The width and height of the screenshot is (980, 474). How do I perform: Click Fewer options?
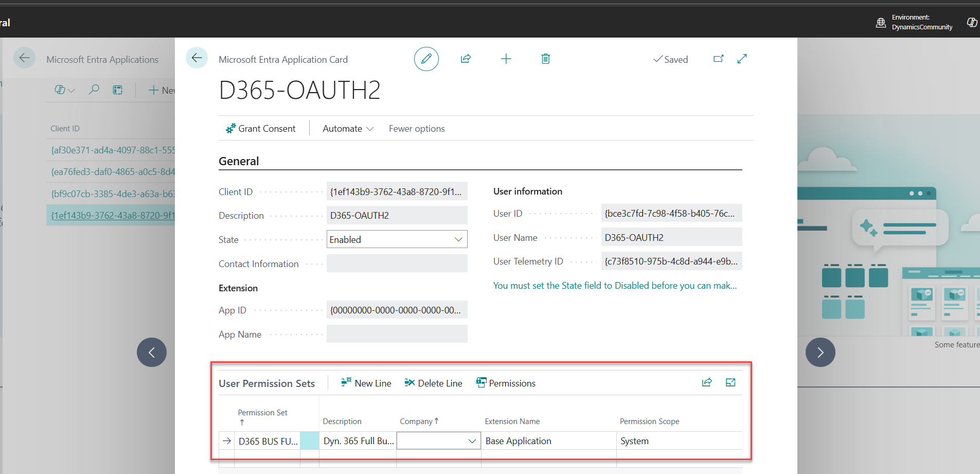coord(417,129)
